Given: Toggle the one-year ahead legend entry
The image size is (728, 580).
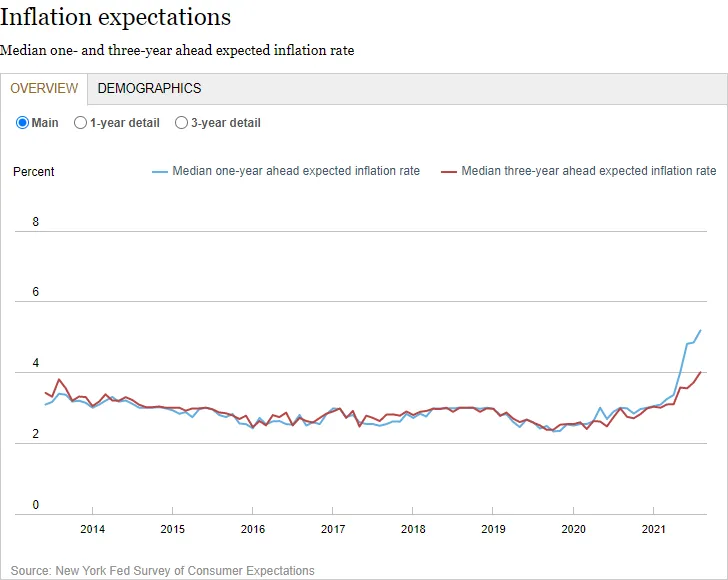Looking at the screenshot, I should tap(286, 171).
